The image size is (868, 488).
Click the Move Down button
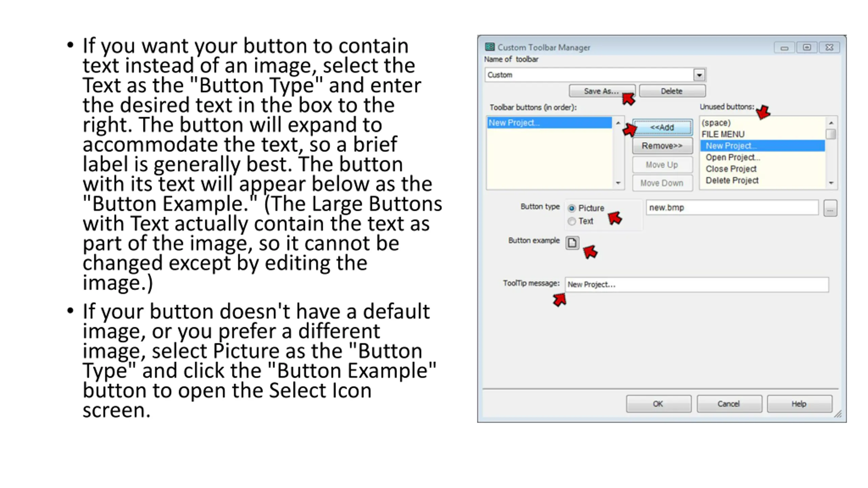[662, 183]
